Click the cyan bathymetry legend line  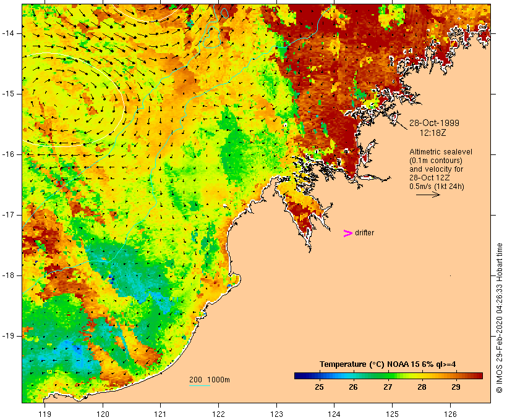(200, 385)
